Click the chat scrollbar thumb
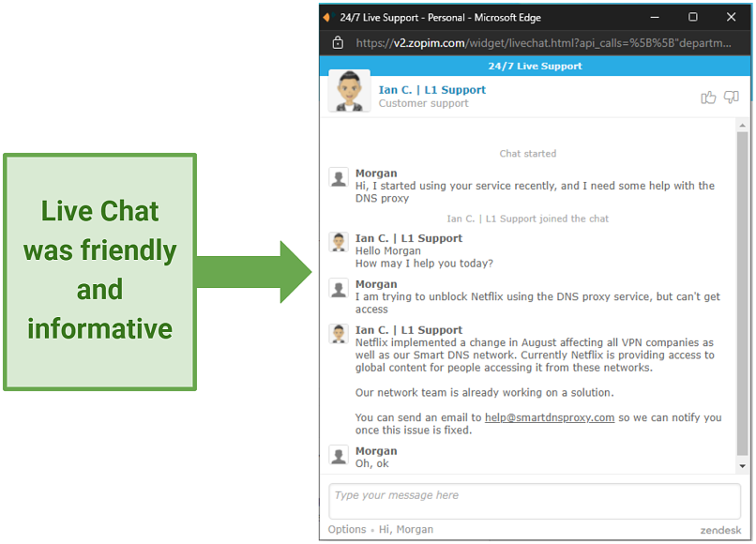The height and width of the screenshot is (544, 756). tap(743, 294)
